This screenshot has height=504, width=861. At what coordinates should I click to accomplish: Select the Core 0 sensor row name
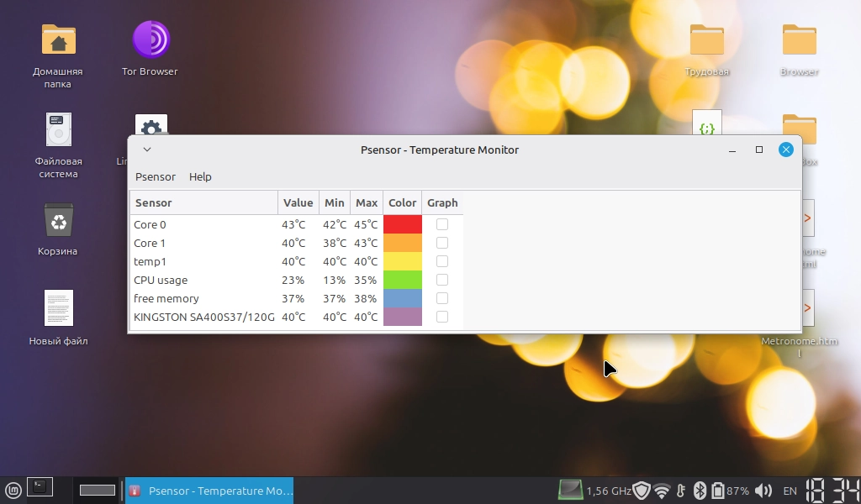pos(150,224)
